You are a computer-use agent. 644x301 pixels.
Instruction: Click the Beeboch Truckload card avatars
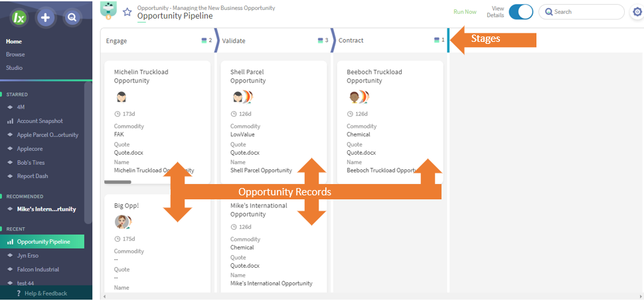click(359, 97)
